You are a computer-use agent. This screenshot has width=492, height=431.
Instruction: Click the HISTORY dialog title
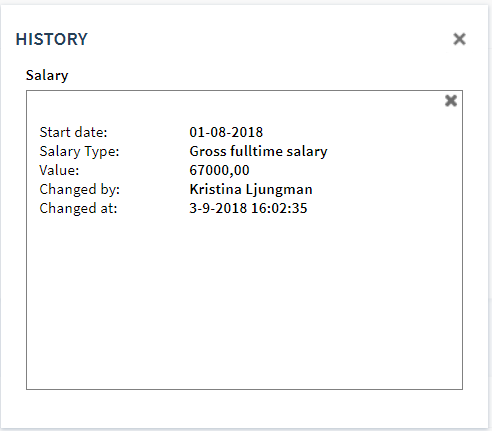point(52,39)
